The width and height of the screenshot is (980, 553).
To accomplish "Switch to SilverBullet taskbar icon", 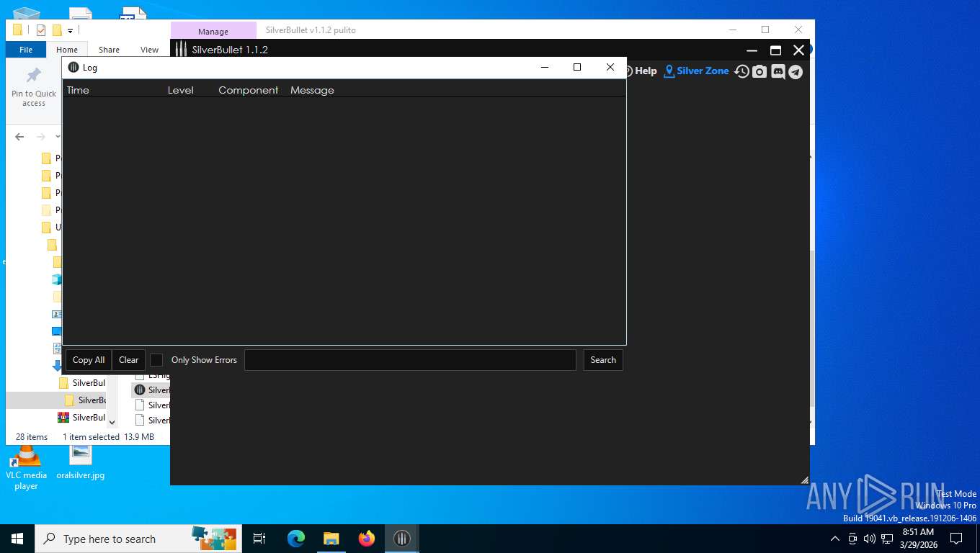I will [x=402, y=539].
